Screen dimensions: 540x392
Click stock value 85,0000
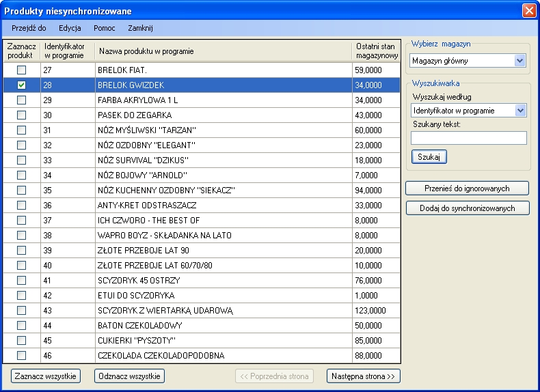click(377, 340)
